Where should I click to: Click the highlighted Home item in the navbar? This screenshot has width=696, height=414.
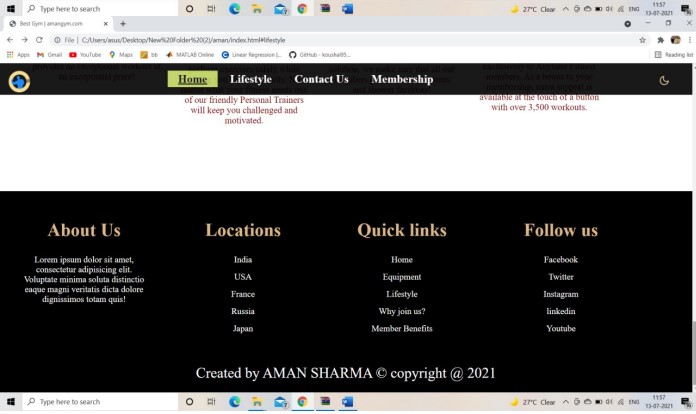coord(193,79)
